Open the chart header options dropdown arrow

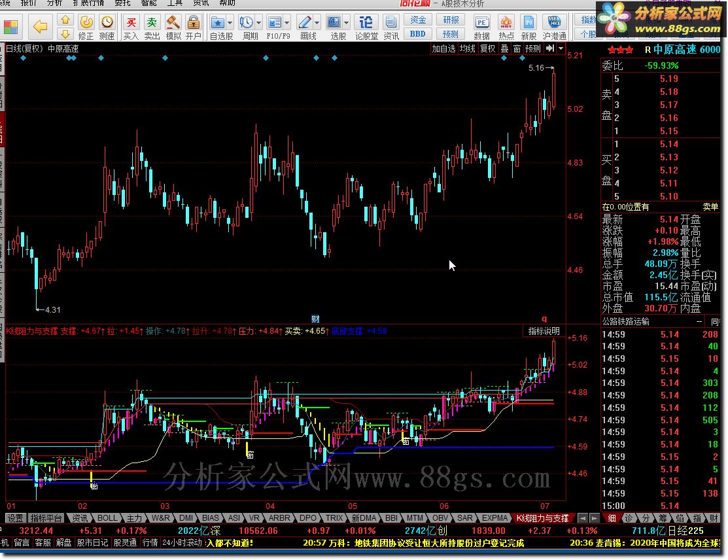[x=561, y=48]
